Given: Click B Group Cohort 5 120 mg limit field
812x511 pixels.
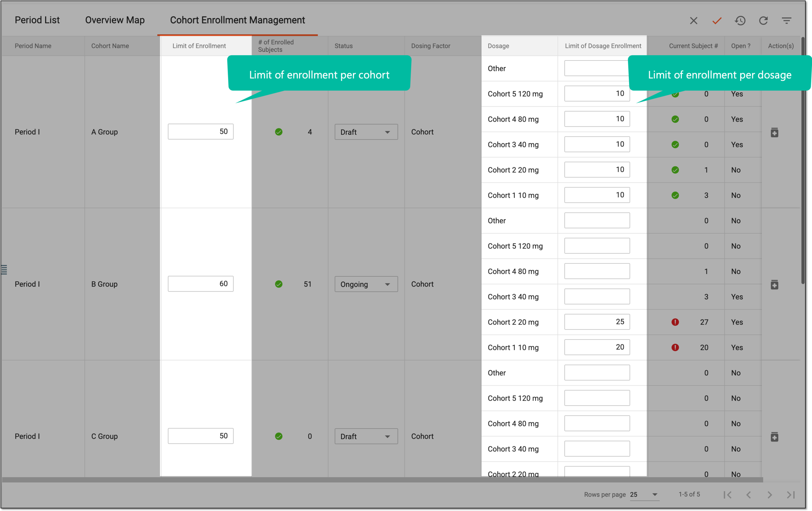Looking at the screenshot, I should [x=597, y=246].
